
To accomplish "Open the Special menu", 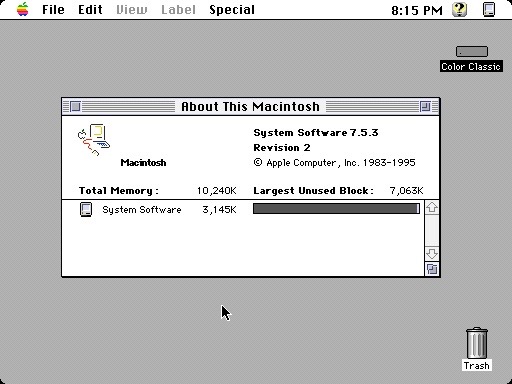I will pyautogui.click(x=232, y=10).
